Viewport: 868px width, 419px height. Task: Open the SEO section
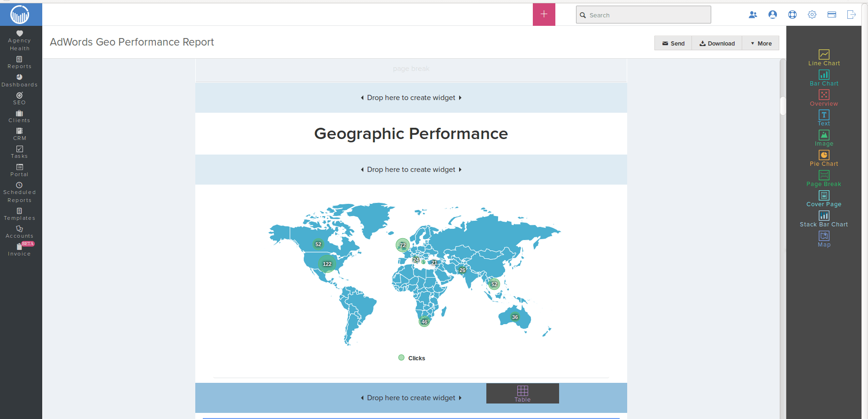[20, 99]
